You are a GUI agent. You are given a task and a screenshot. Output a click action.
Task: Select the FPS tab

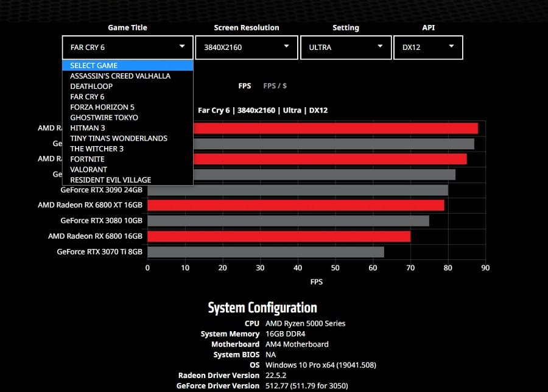[x=245, y=86]
